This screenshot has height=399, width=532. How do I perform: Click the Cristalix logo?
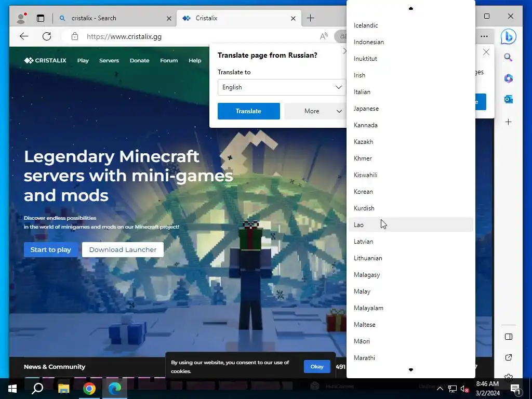45,60
